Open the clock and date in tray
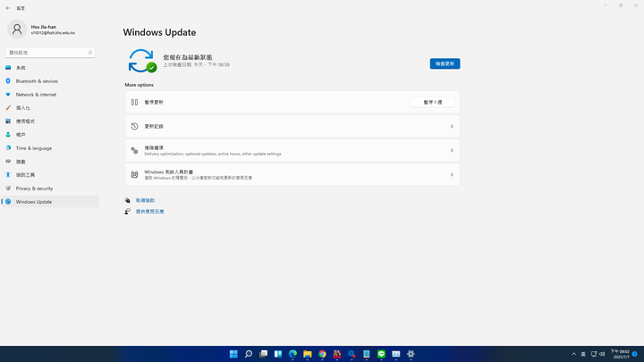The height and width of the screenshot is (362, 644). pyautogui.click(x=620, y=354)
